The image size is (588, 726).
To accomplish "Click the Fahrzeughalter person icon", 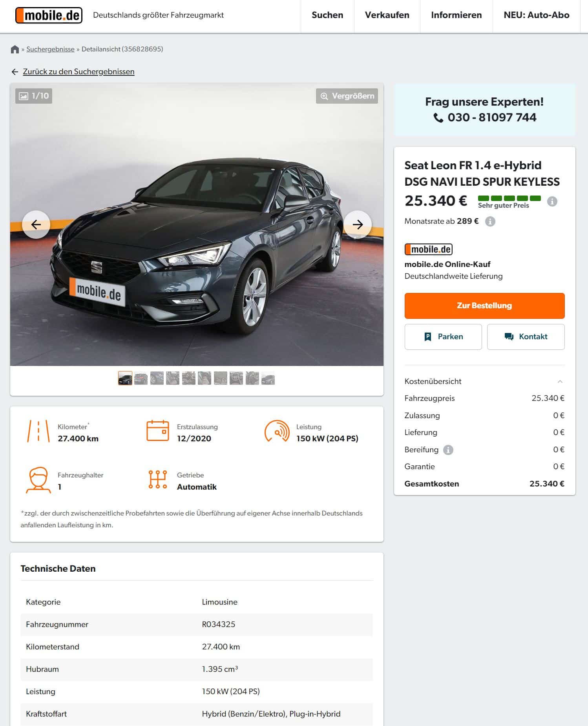I will pyautogui.click(x=38, y=480).
